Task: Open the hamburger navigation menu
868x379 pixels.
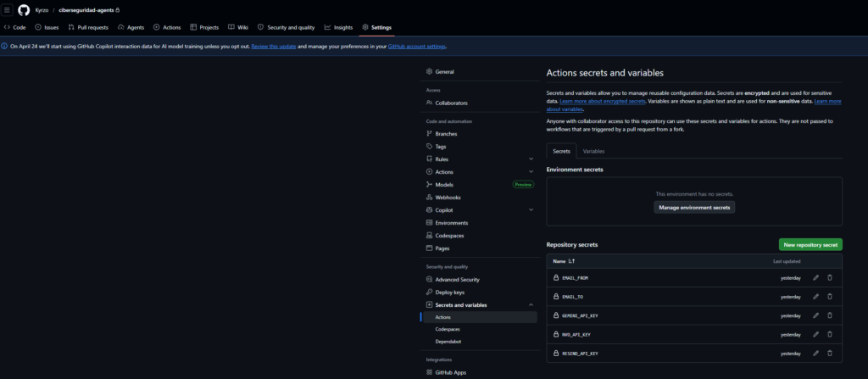Action: [x=7, y=10]
